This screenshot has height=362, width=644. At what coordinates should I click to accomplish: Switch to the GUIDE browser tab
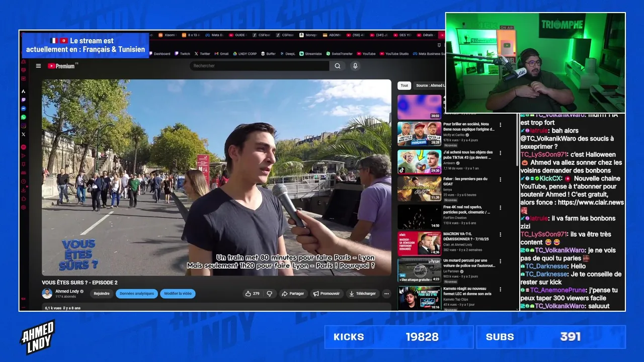point(237,35)
